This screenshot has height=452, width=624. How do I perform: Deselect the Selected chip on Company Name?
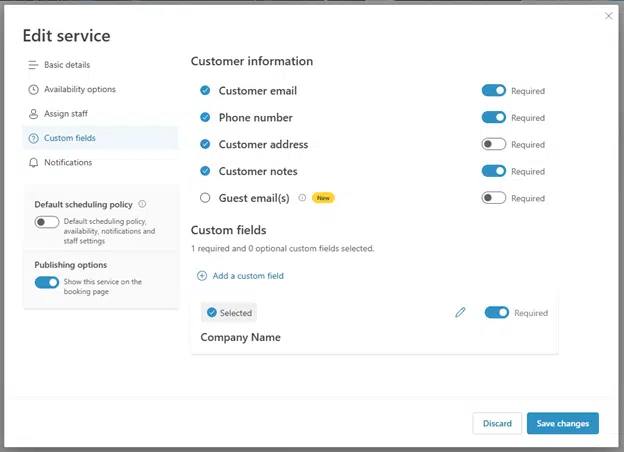click(x=229, y=313)
